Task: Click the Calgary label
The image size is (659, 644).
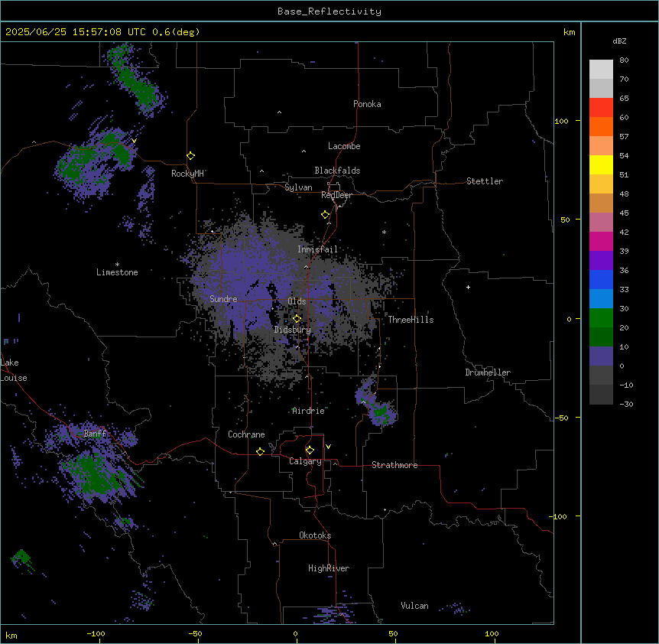Action: (305, 461)
